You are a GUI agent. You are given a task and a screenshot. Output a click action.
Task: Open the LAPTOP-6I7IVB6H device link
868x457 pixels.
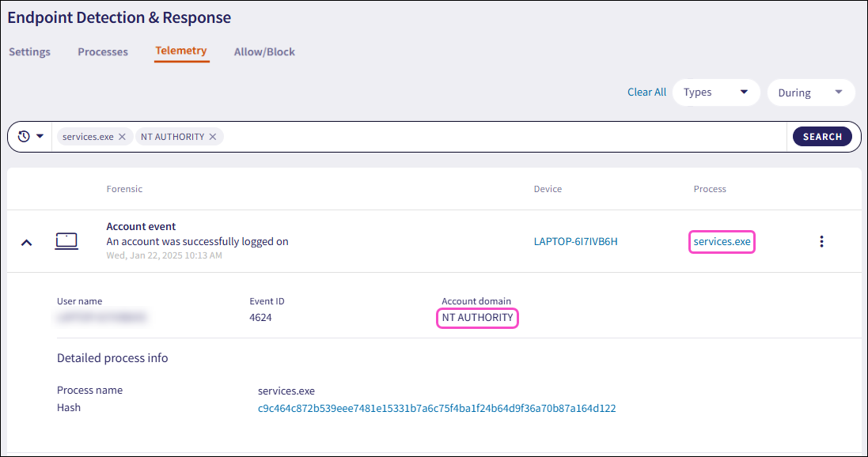pos(575,241)
